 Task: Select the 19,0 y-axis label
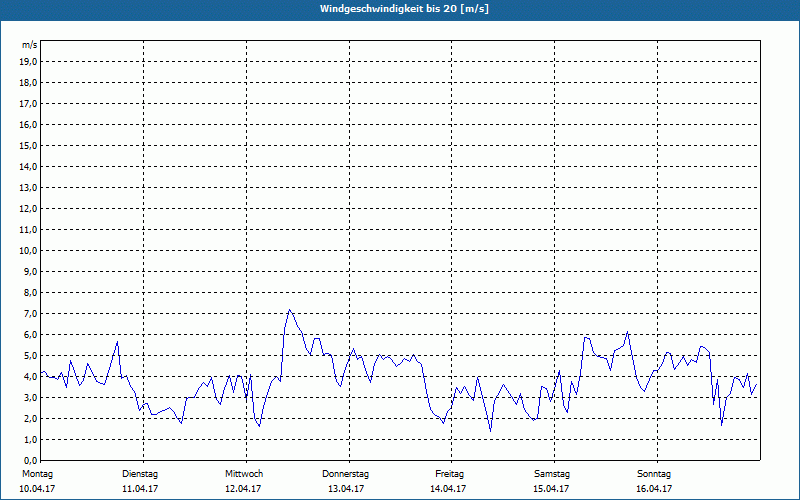click(28, 62)
